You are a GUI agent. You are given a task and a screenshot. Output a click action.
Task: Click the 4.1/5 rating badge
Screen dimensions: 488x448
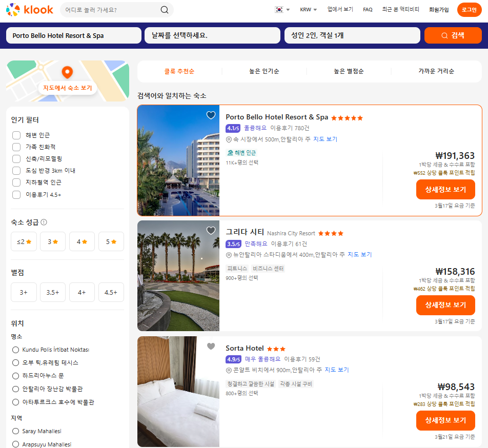[233, 128]
